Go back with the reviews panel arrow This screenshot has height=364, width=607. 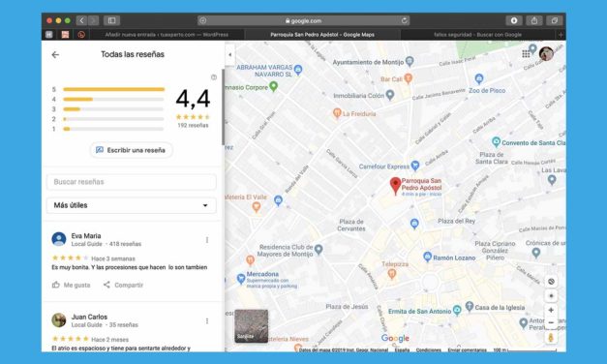55,54
